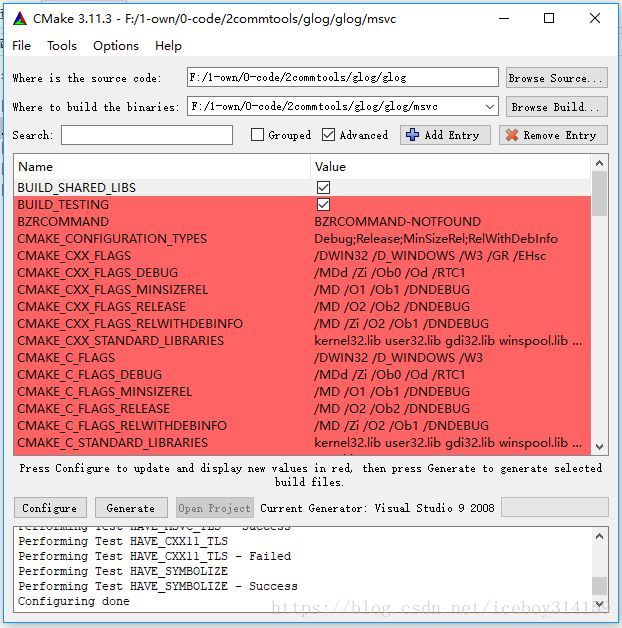Click the CMake logo icon in title bar
The height and width of the screenshot is (628, 622).
[20, 18]
